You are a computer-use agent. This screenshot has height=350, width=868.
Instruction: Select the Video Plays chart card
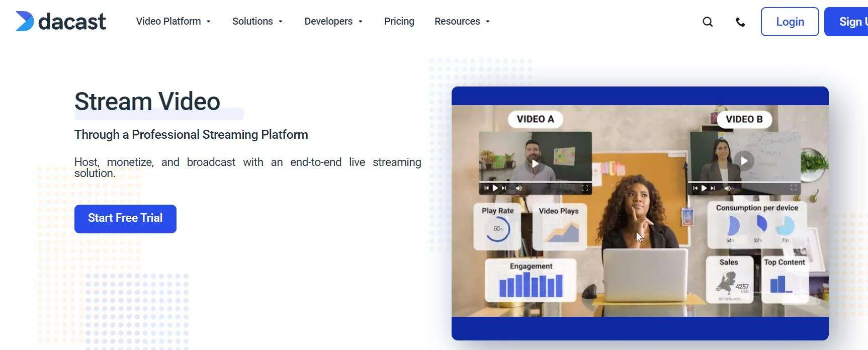click(x=559, y=226)
